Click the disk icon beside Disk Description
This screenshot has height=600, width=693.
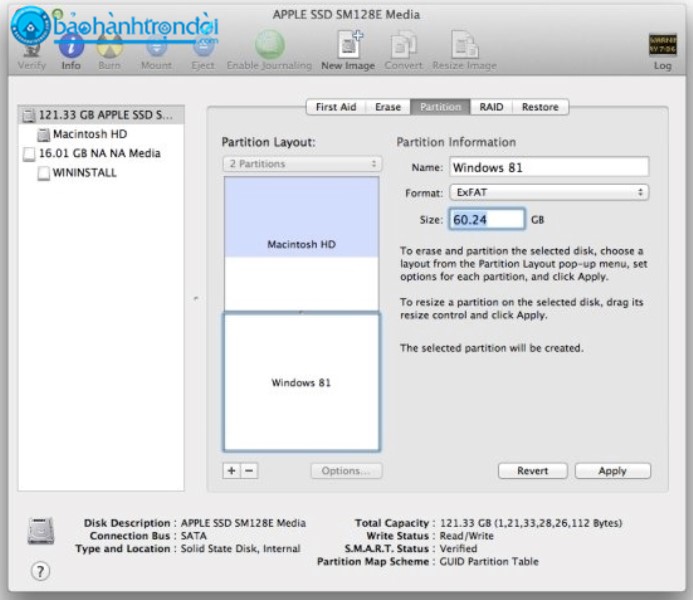[x=41, y=531]
